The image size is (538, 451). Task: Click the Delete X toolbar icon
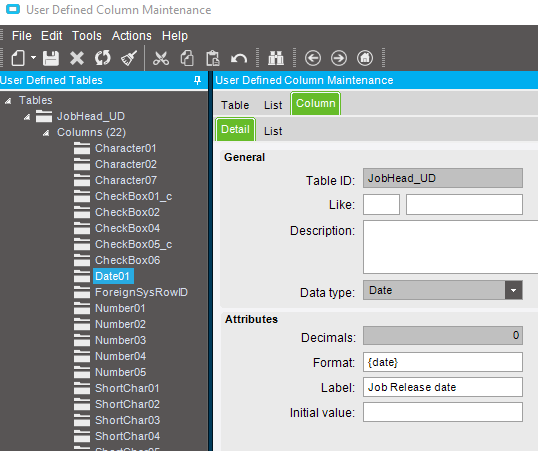(x=77, y=58)
